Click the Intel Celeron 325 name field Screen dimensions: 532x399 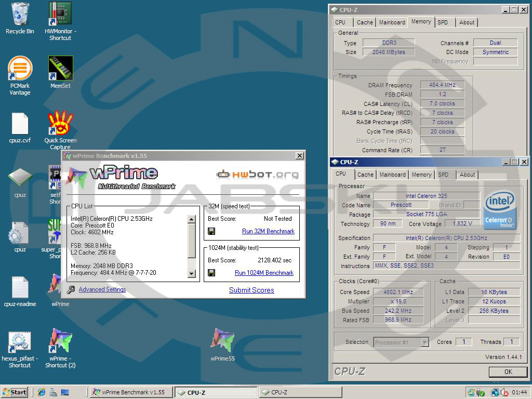(x=427, y=196)
